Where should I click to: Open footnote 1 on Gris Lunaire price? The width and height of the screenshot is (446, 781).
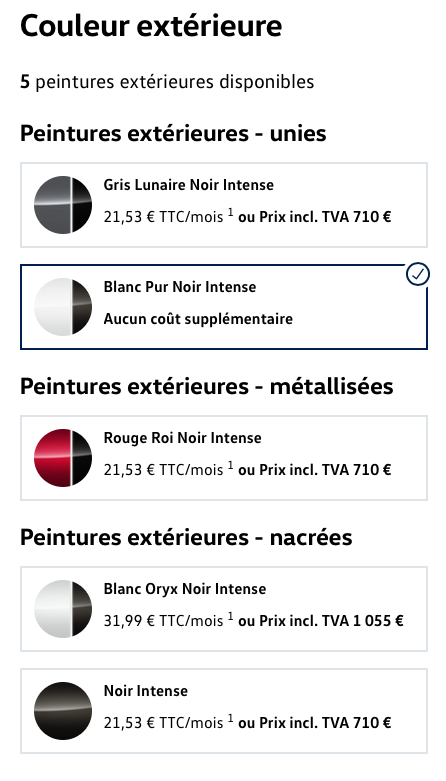coord(231,213)
